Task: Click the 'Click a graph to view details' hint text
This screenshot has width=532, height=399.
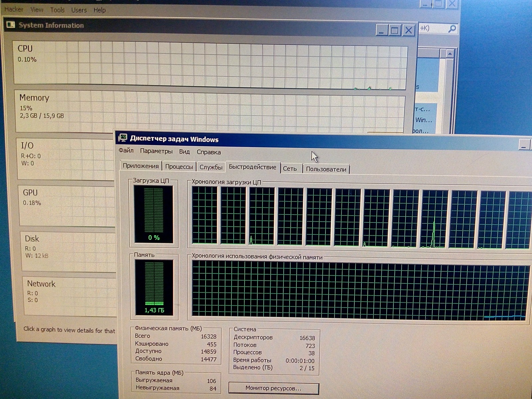Action: click(x=69, y=330)
